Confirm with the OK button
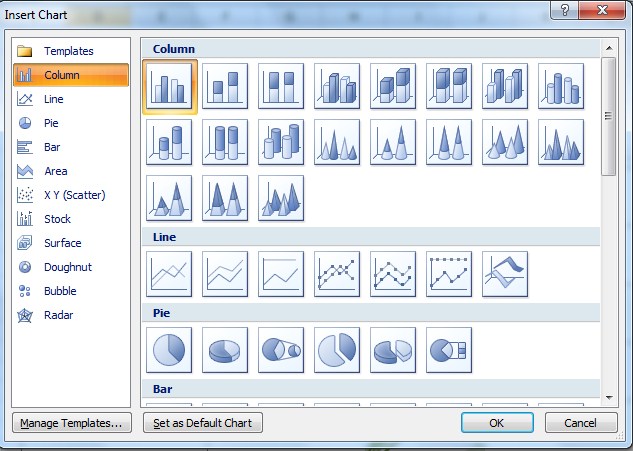Screen dimensions: 633x451 tap(497, 423)
